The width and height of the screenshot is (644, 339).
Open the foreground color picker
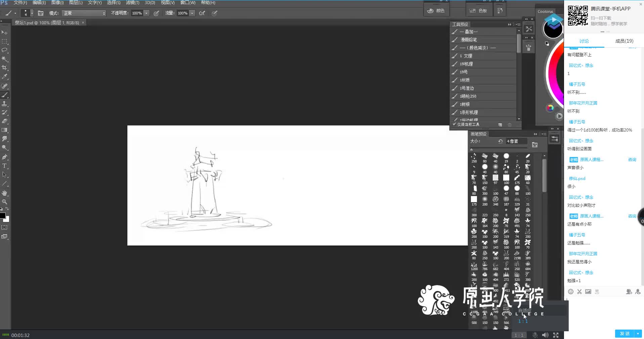coord(2,215)
